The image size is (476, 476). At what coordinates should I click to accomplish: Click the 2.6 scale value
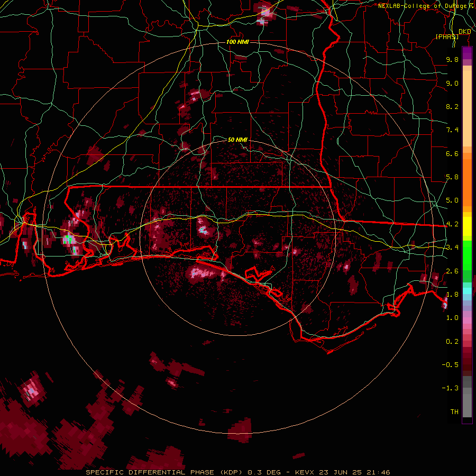[x=452, y=271]
